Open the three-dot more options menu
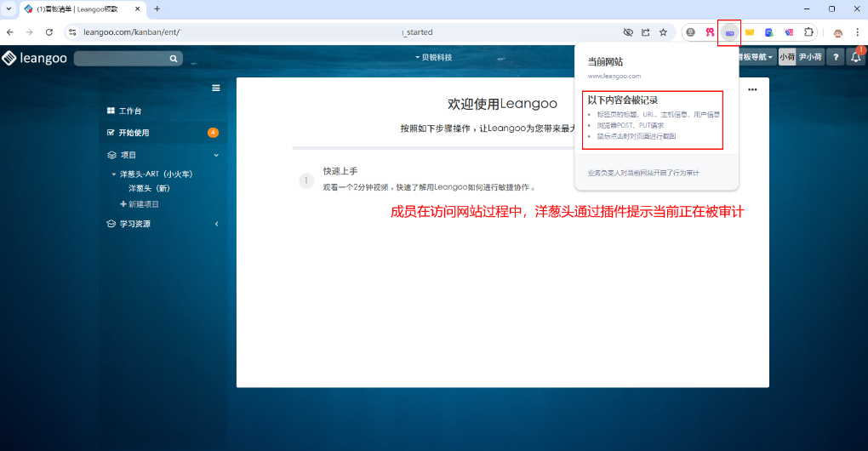This screenshot has height=451, width=868. (752, 89)
